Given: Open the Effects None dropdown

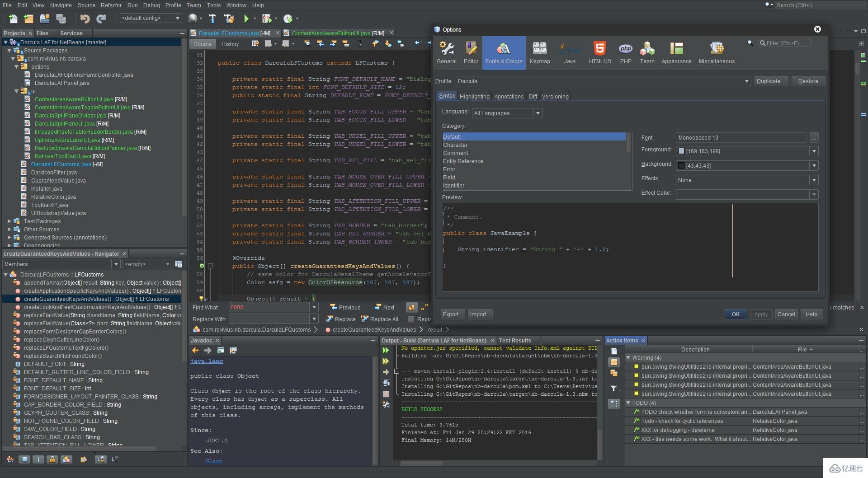Looking at the screenshot, I should pyautogui.click(x=814, y=180).
